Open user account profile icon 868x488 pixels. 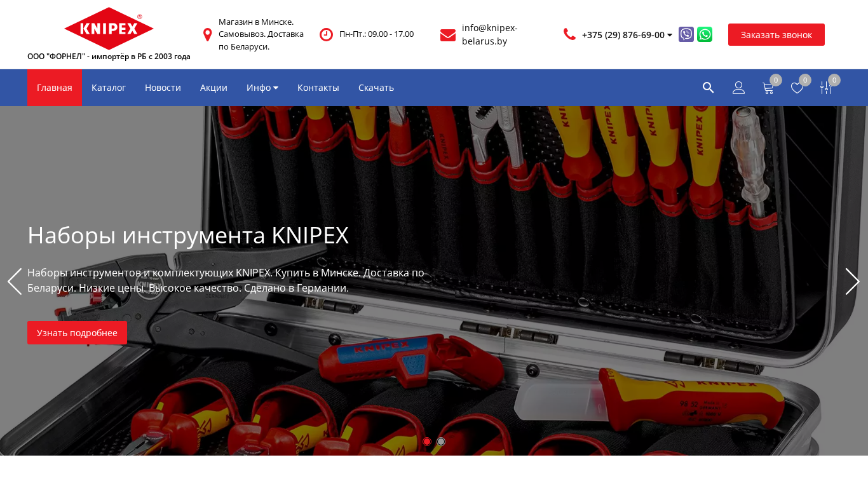pyautogui.click(x=738, y=88)
